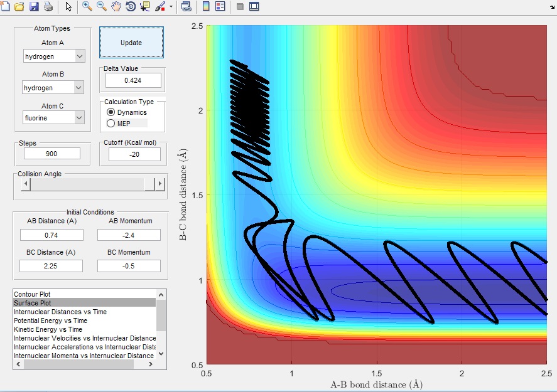The image size is (557, 392).
Task: Select Kinetic Energy vs Time
Action: pyautogui.click(x=85, y=329)
